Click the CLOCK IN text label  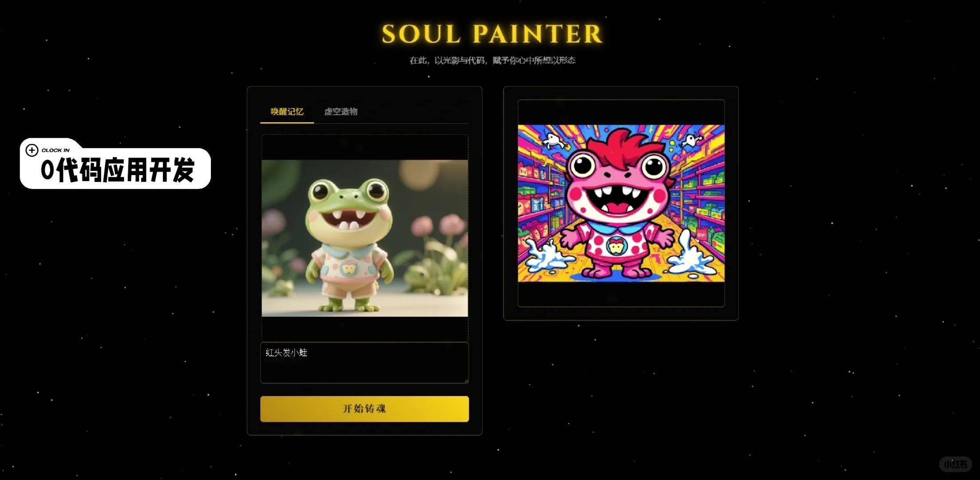tap(56, 150)
